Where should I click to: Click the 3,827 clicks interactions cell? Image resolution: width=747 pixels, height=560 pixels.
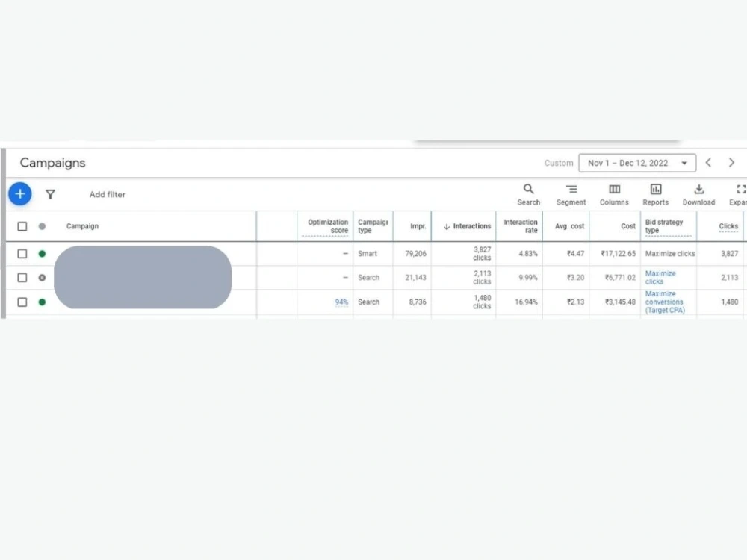(x=482, y=254)
